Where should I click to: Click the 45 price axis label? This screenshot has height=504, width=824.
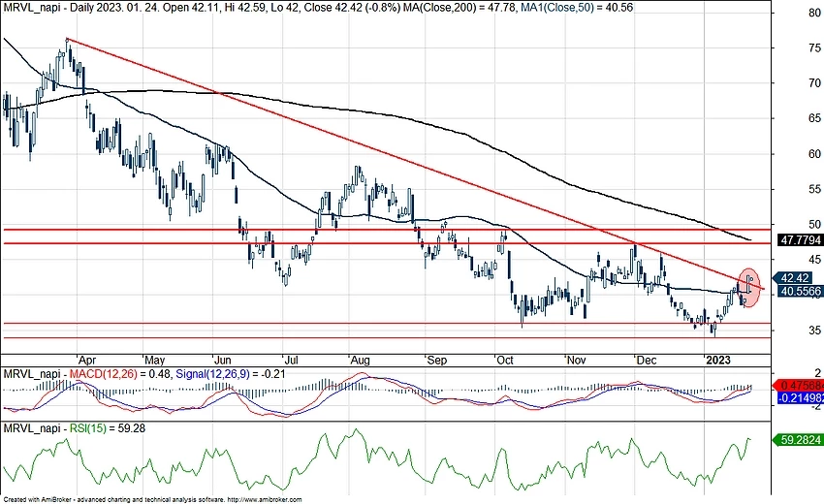pyautogui.click(x=814, y=260)
